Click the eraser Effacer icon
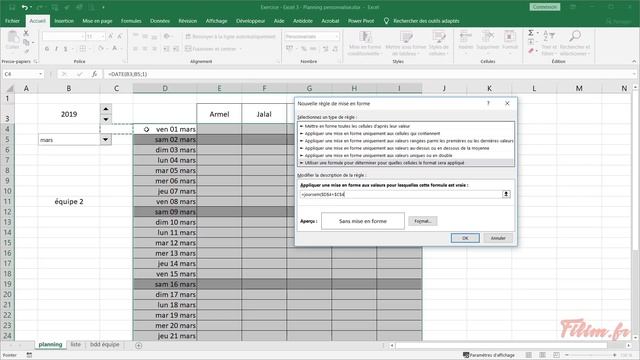This screenshot has height=360, width=640. 531,51
